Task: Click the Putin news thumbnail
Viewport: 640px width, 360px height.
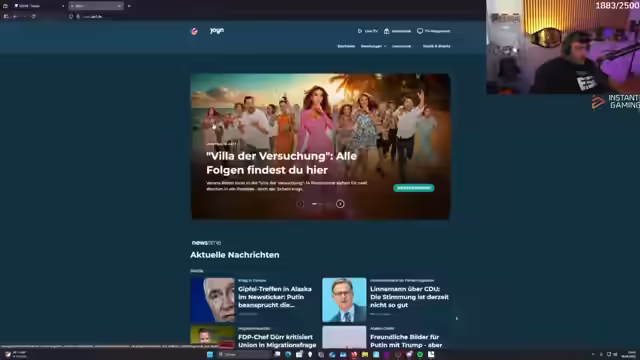Action: click(x=213, y=300)
